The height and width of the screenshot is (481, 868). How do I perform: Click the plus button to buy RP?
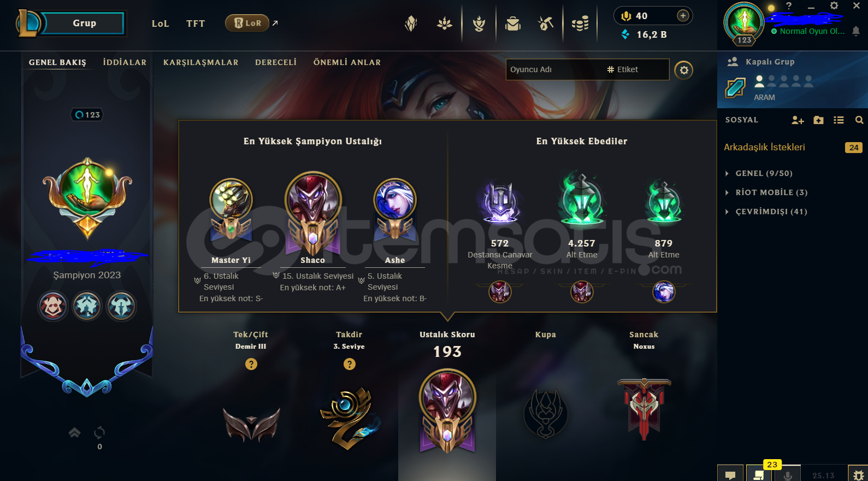[x=683, y=16]
